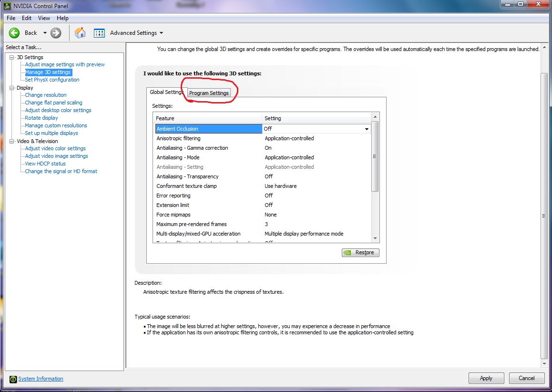Select the Ambient Occlusion feature row
Viewport: 552px width, 392px height.
coord(263,129)
